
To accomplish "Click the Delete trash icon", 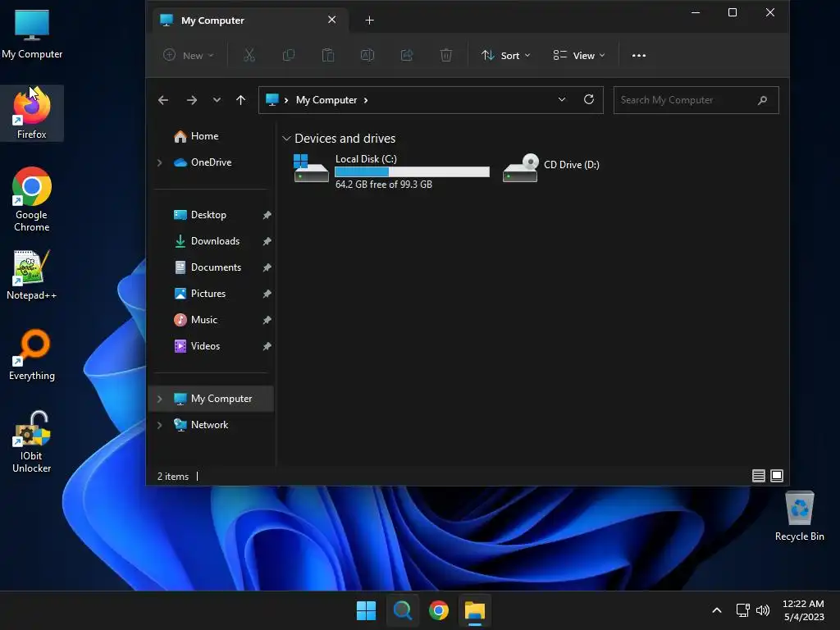I will 445,55.
